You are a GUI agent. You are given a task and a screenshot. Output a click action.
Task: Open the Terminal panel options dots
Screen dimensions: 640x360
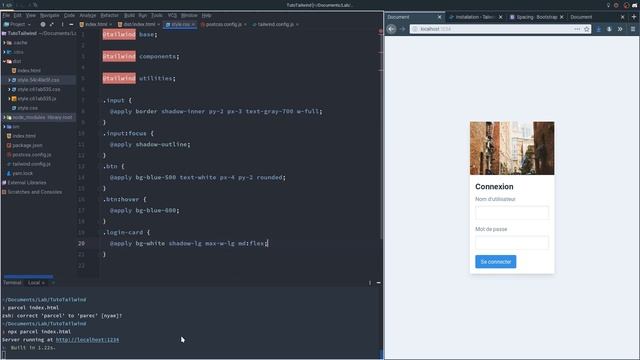[x=370, y=282]
